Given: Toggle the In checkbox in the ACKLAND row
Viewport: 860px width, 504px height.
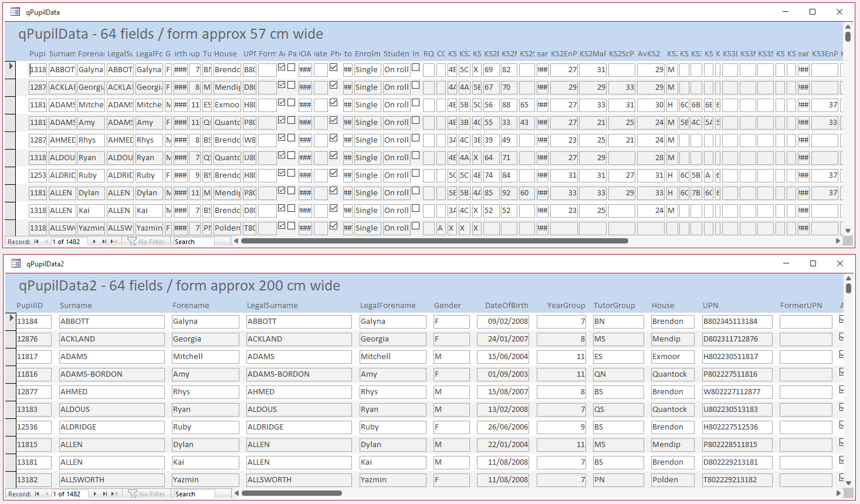Looking at the screenshot, I should coord(415,85).
